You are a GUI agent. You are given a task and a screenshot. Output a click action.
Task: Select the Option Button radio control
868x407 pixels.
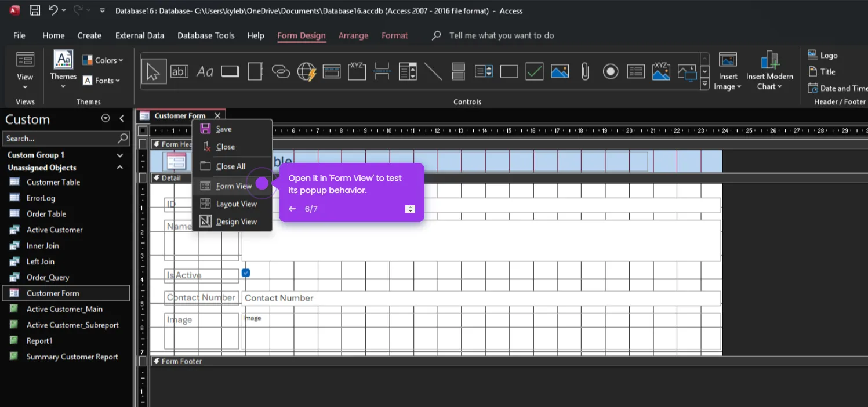[611, 71]
